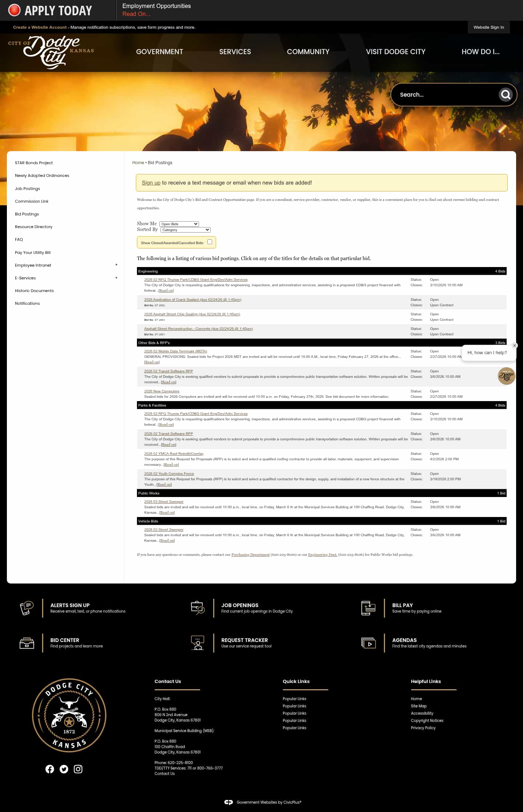Open 2026 02 YMCA Roof Retrofit/Overlay bid
This screenshot has height=812, width=523.
click(x=174, y=454)
